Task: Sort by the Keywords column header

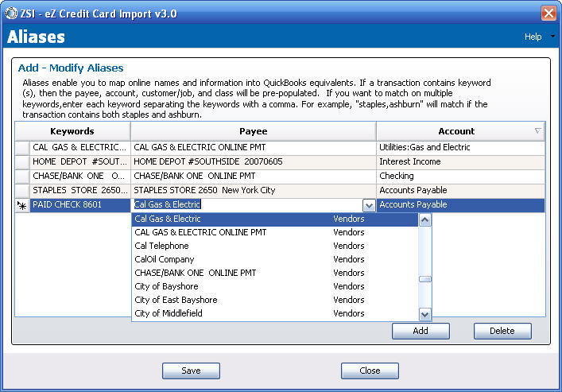Action: pos(72,131)
